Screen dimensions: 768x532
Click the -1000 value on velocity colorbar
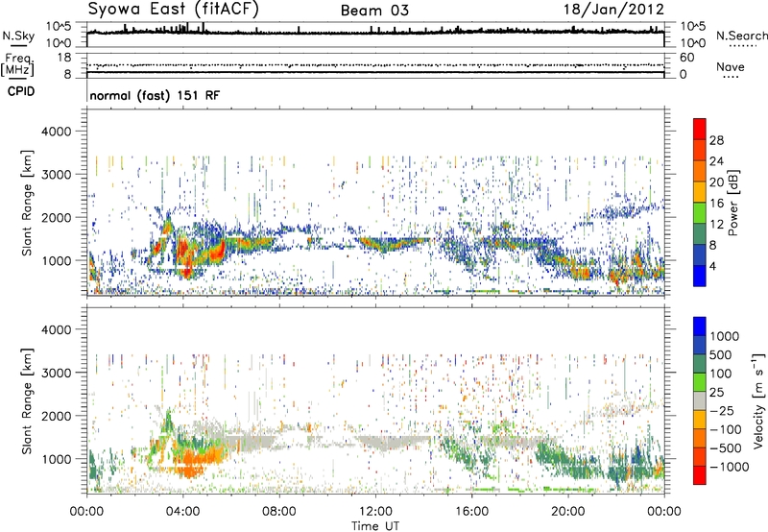pos(729,467)
